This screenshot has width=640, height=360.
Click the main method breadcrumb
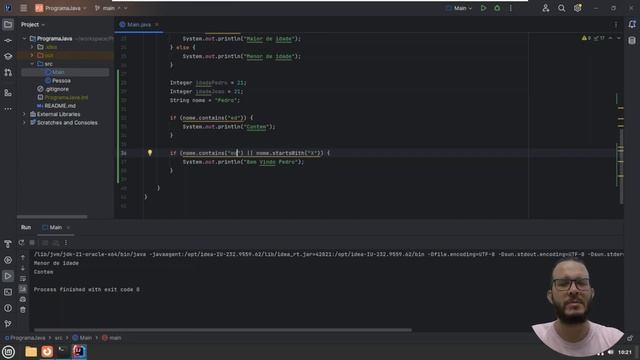pos(112,338)
